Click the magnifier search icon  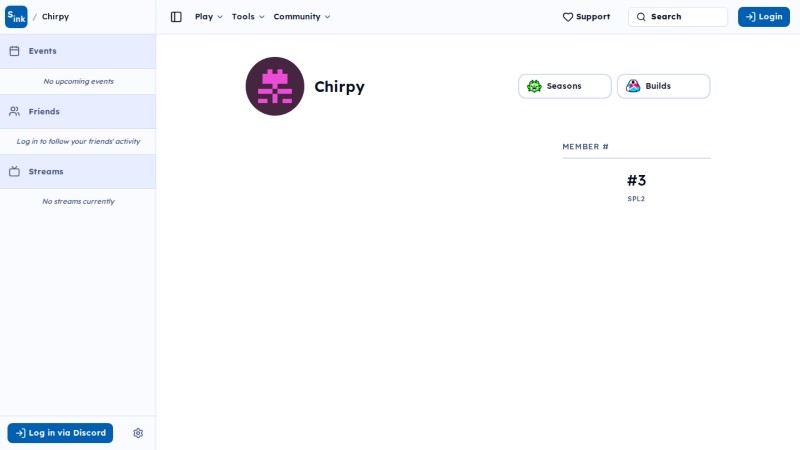click(x=641, y=17)
